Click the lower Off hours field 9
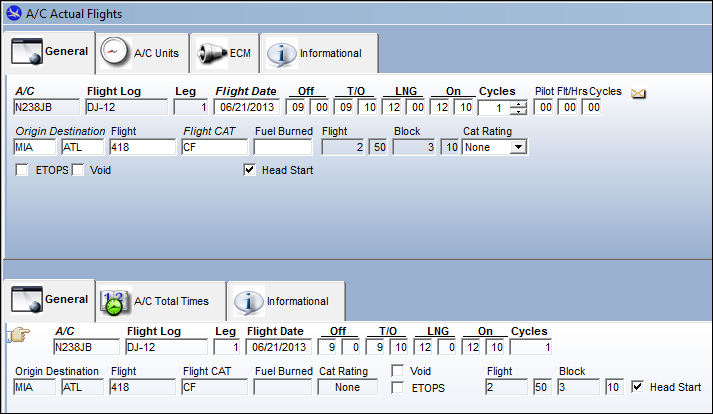The image size is (713, 414). point(329,347)
